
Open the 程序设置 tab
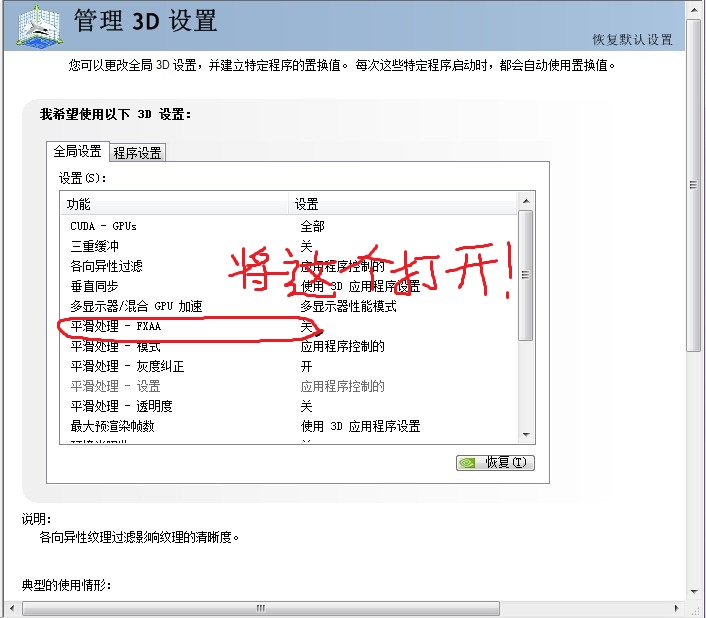point(137,153)
